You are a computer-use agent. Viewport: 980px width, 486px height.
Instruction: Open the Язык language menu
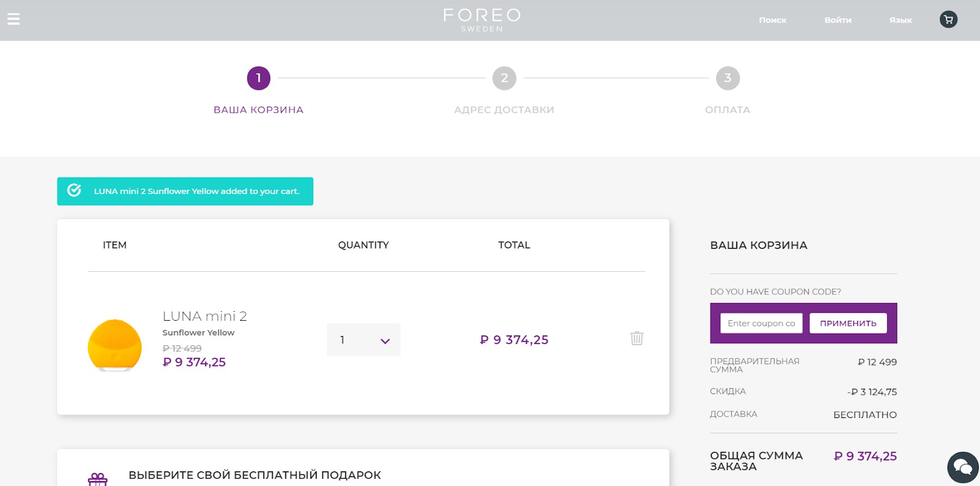click(x=900, y=20)
